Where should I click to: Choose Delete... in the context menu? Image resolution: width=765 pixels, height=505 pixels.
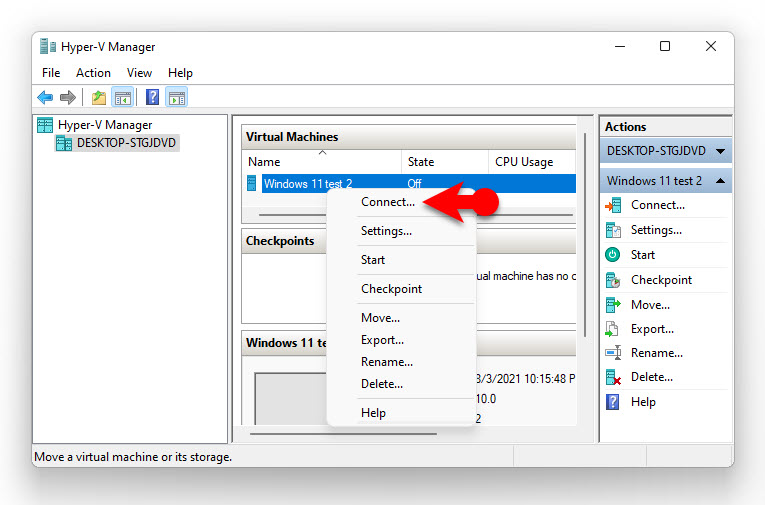[382, 384]
